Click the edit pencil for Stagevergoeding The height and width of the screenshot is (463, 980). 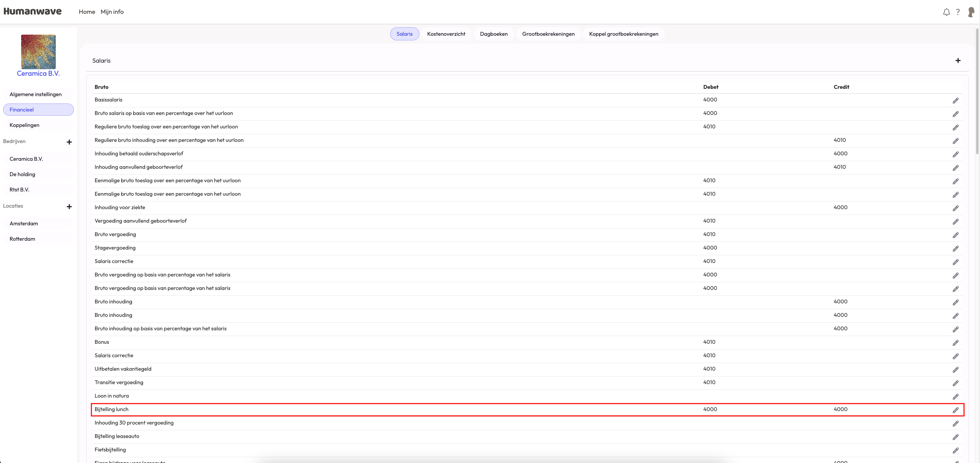tap(955, 248)
